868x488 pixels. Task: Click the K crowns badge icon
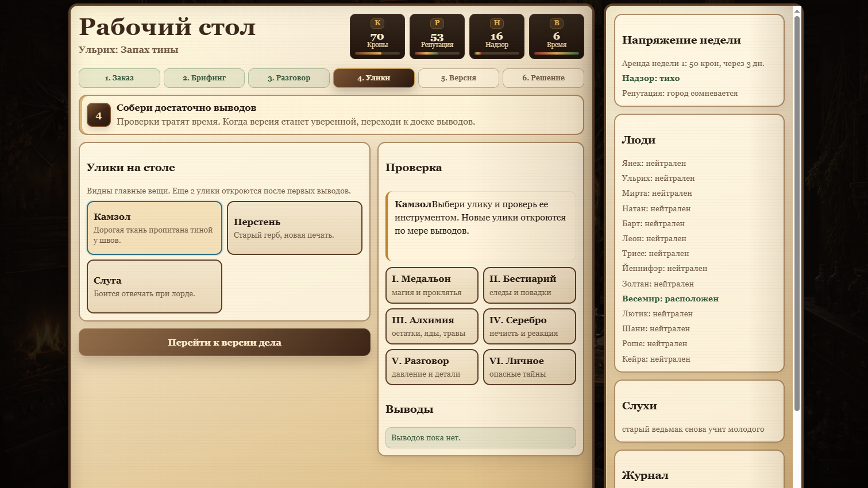point(377,23)
